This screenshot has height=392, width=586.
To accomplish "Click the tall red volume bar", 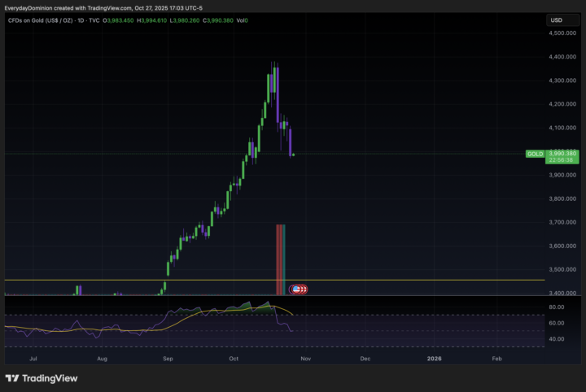I will pos(279,259).
